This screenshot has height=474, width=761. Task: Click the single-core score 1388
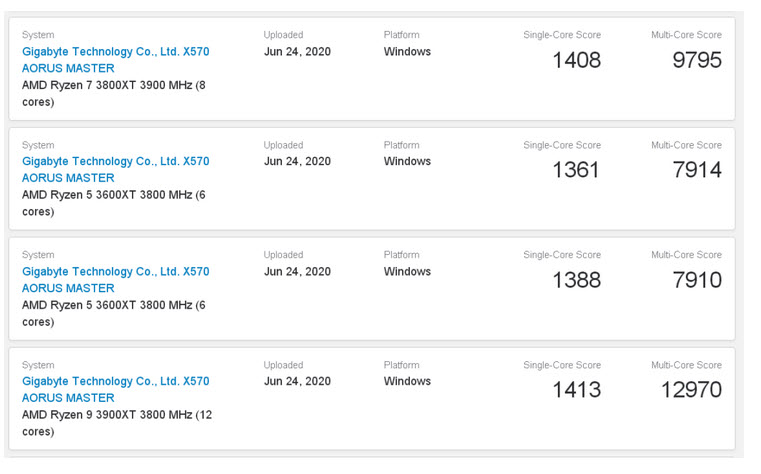(x=576, y=280)
